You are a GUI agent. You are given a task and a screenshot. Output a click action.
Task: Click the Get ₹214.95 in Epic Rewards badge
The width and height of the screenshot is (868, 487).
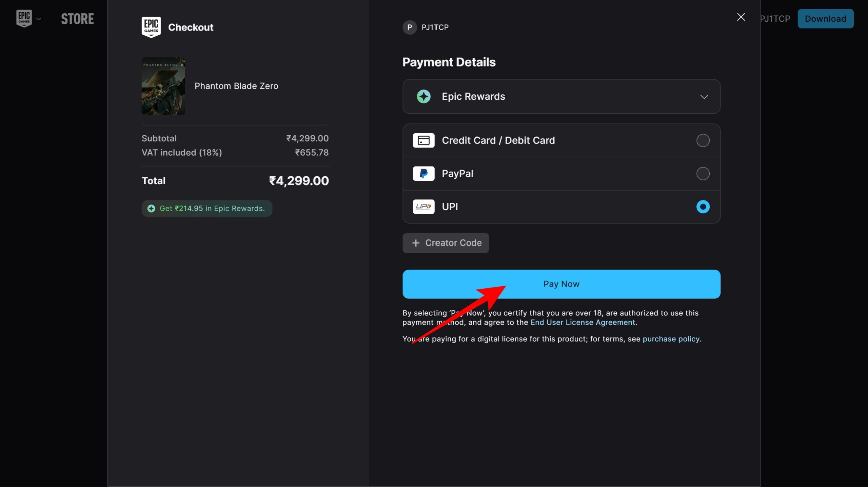pyautogui.click(x=207, y=209)
